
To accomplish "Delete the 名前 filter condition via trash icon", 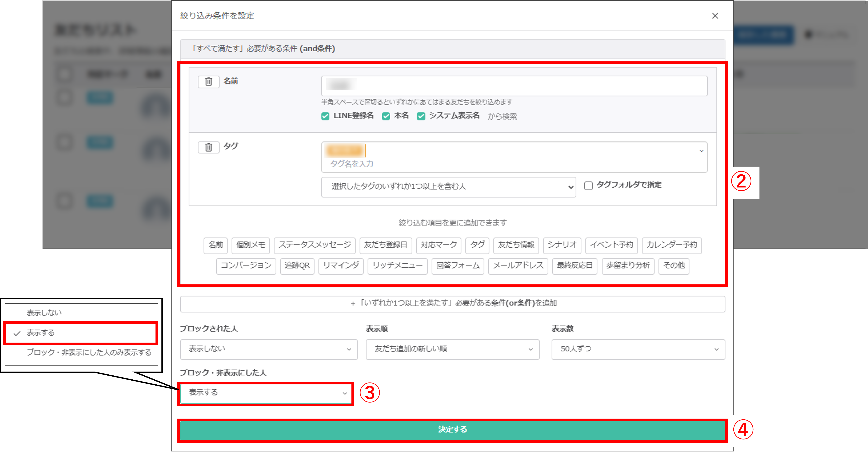I will coord(208,82).
